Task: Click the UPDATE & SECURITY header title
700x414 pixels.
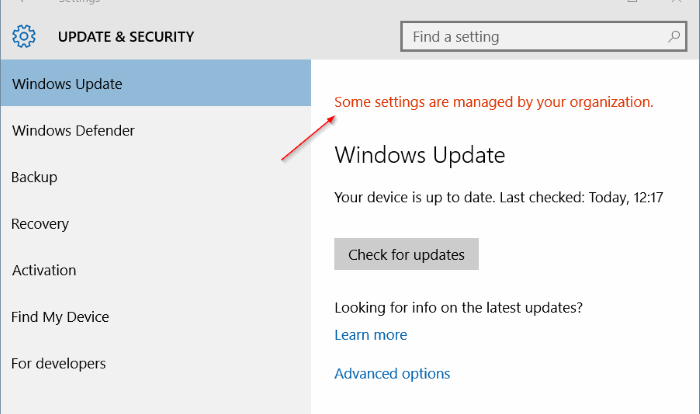Action: tap(126, 37)
